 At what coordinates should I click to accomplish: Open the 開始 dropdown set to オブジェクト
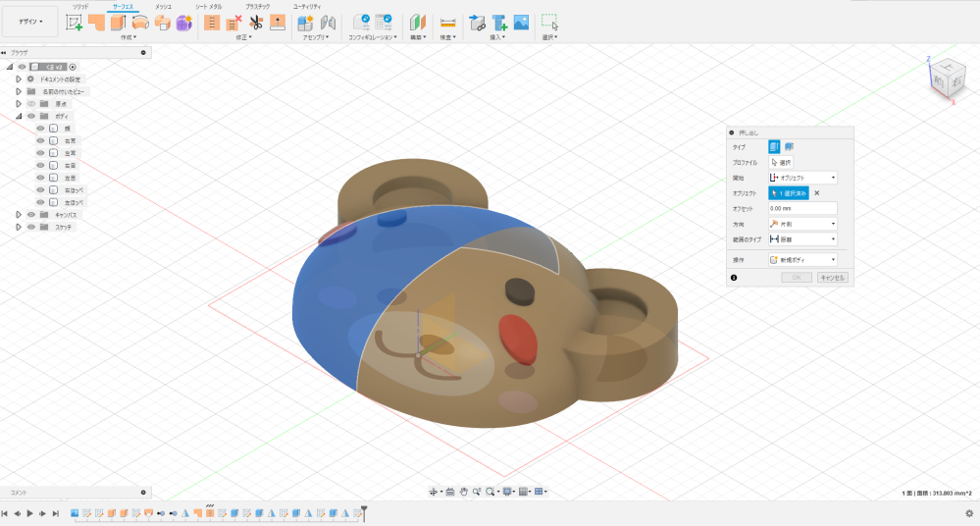coord(802,178)
